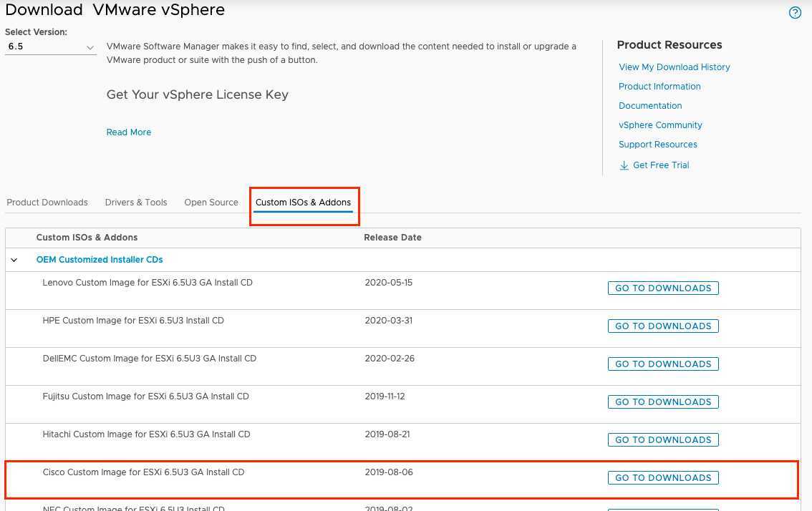This screenshot has width=812, height=511.
Task: Switch to the Drivers & Tools tab
Action: pyautogui.click(x=136, y=203)
